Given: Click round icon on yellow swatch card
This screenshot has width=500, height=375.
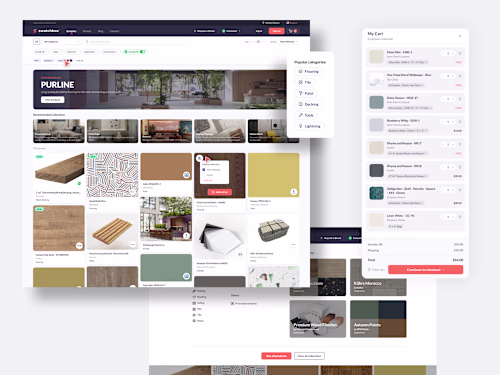Looking at the screenshot, I should tap(294, 192).
